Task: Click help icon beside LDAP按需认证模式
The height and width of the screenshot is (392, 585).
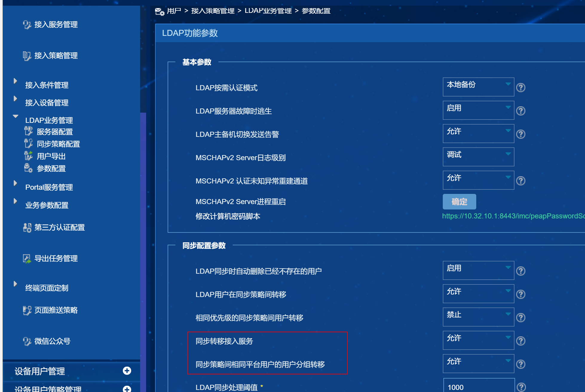Action: [520, 88]
